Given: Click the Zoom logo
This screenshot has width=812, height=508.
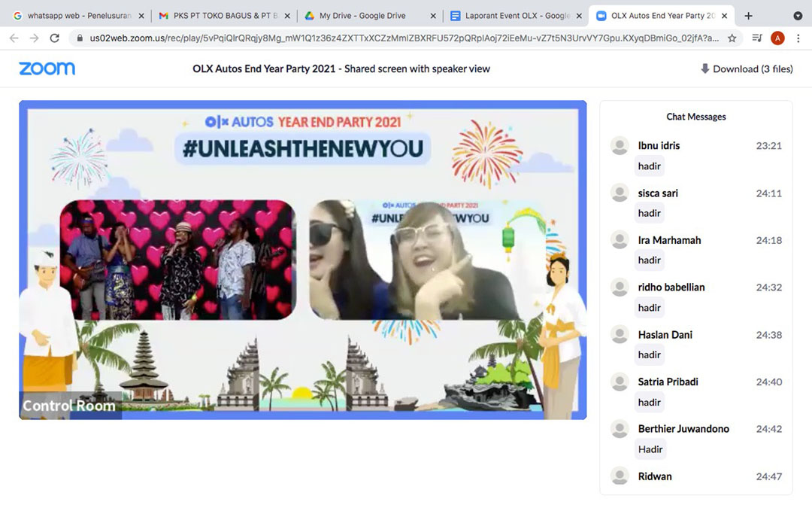Looking at the screenshot, I should point(47,68).
